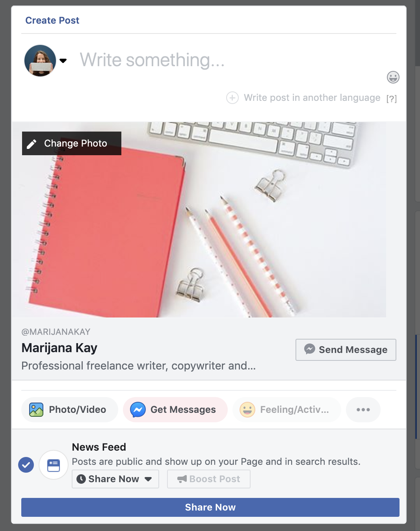The height and width of the screenshot is (531, 420).
Task: Click the plus icon for another language
Action: (x=232, y=98)
